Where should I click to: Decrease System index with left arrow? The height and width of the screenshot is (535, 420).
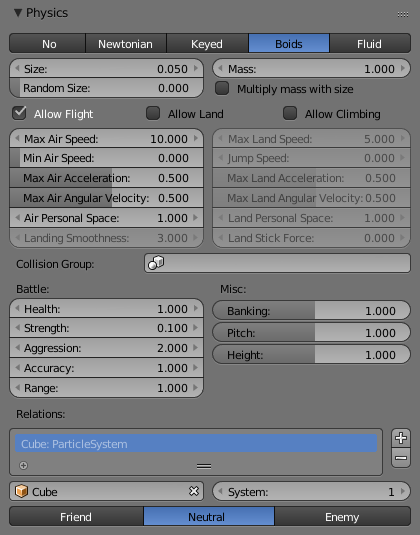pyautogui.click(x=220, y=491)
